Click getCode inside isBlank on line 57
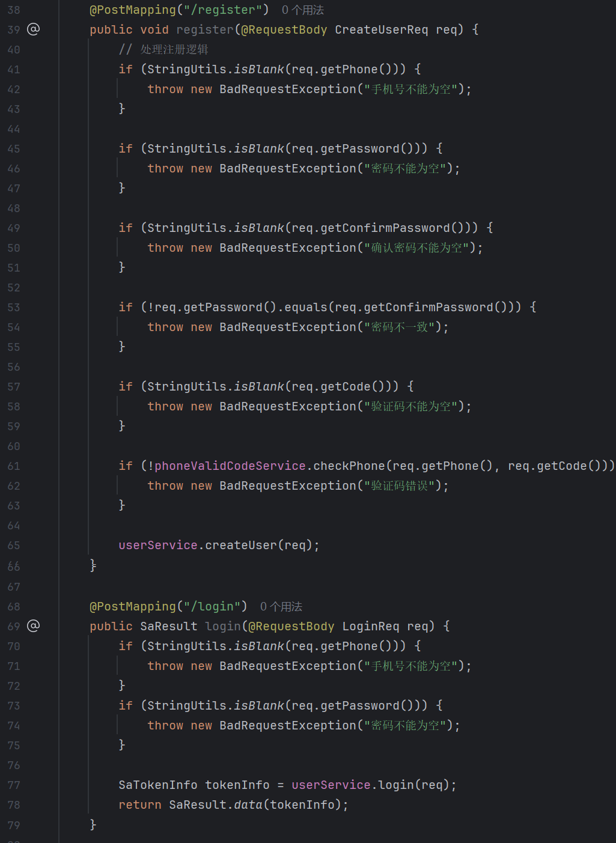 pos(346,386)
